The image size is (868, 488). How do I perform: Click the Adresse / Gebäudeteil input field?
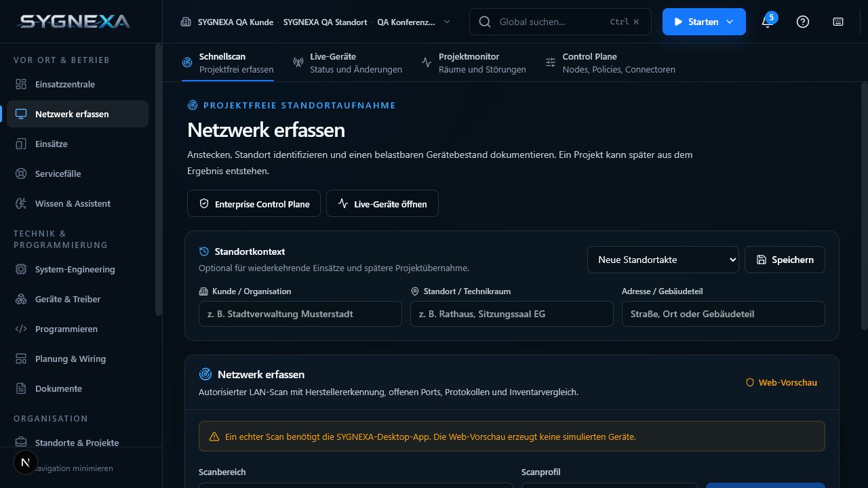click(724, 314)
